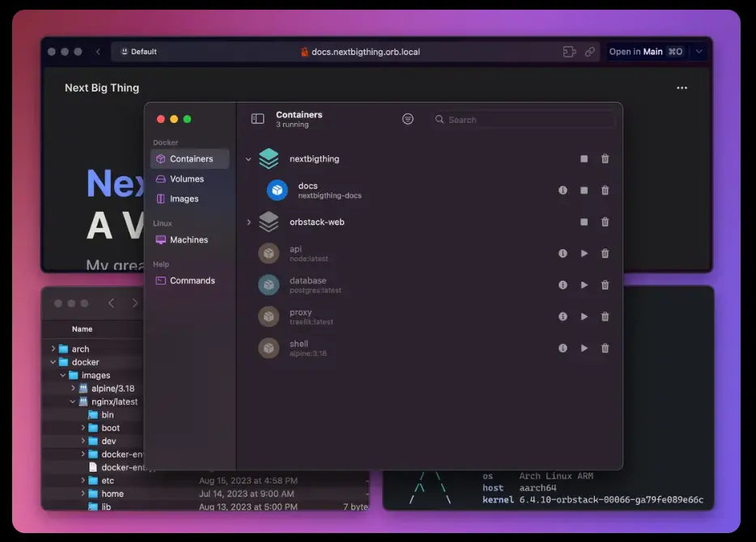Open the containers filter icon
The image size is (756, 542).
click(408, 119)
